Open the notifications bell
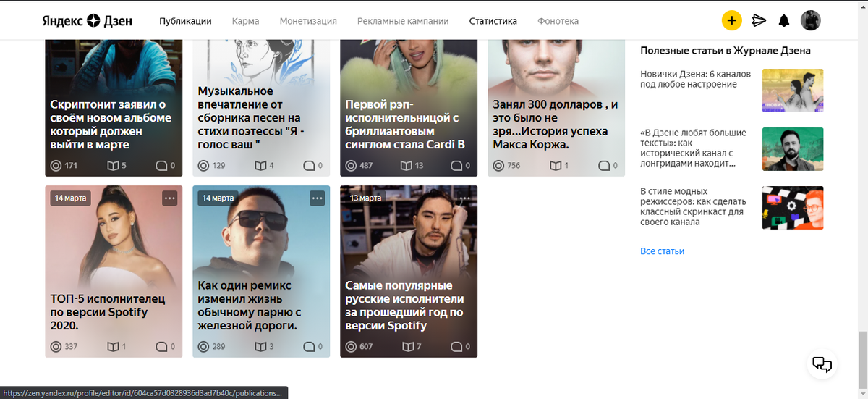 (x=784, y=20)
